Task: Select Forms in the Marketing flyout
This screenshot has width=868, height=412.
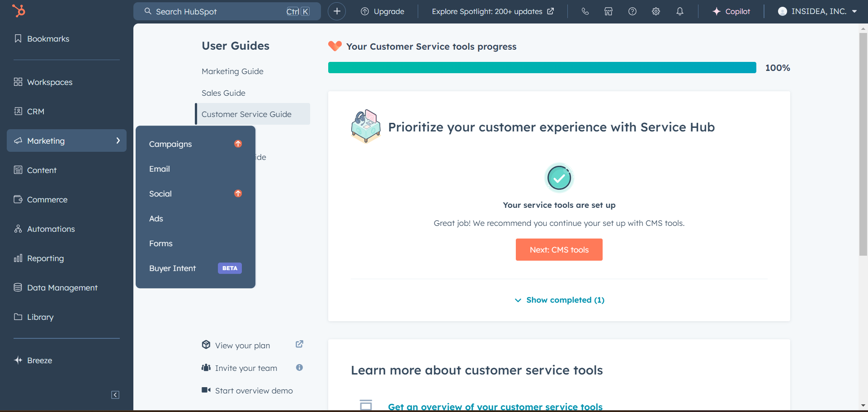Action: coord(161,243)
